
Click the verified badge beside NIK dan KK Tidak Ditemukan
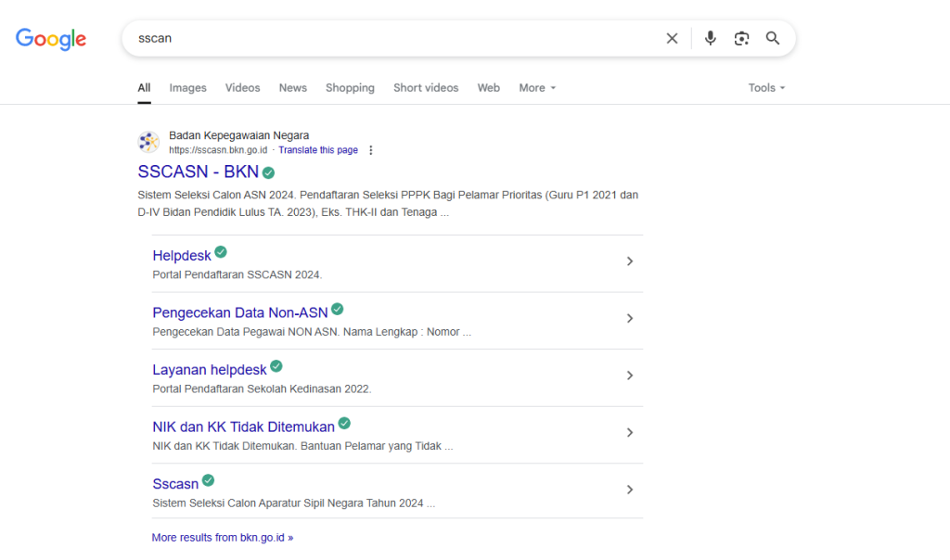[344, 423]
